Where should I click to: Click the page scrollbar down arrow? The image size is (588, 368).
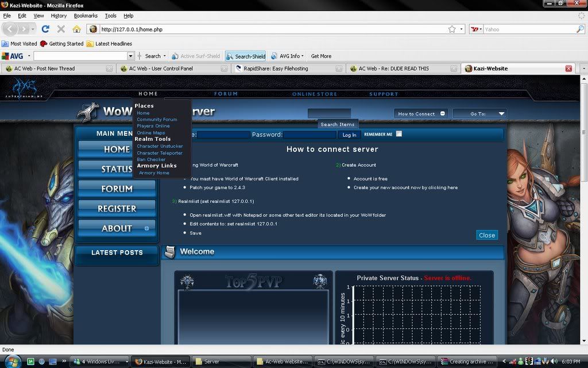584,340
